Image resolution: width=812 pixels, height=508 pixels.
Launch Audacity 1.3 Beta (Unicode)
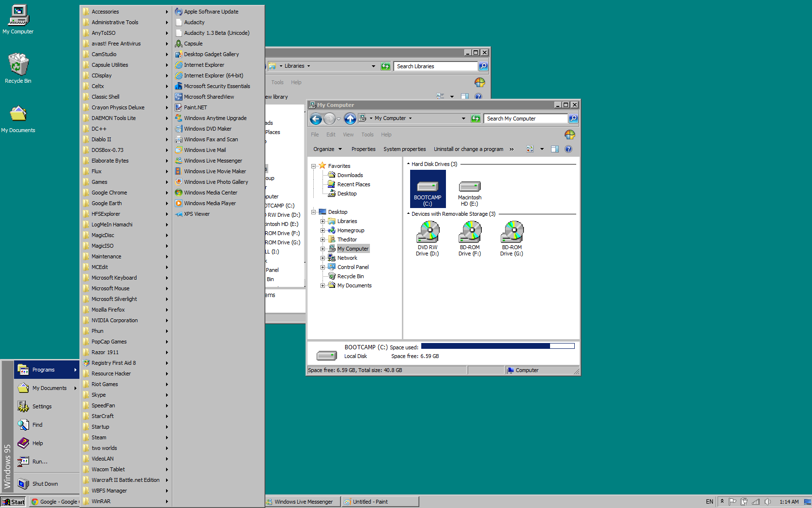(218, 33)
